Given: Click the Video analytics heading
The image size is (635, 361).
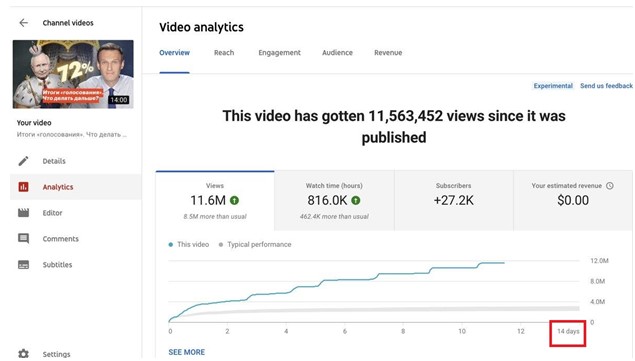Looking at the screenshot, I should pyautogui.click(x=201, y=27).
